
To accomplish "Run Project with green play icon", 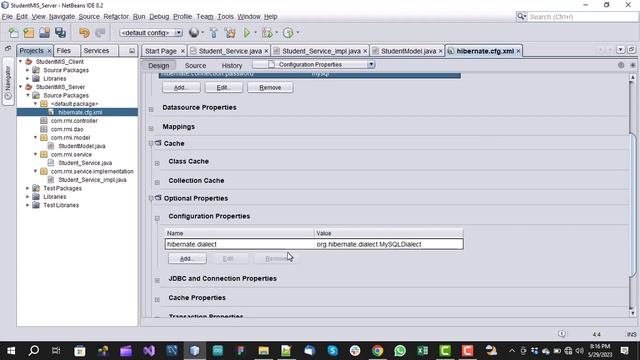I will coord(247,33).
